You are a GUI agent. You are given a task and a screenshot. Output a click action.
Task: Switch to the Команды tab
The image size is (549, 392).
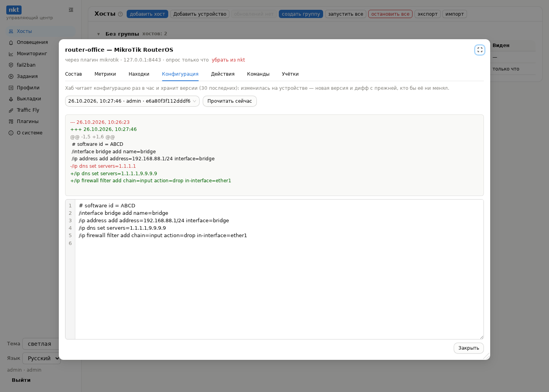tap(258, 74)
